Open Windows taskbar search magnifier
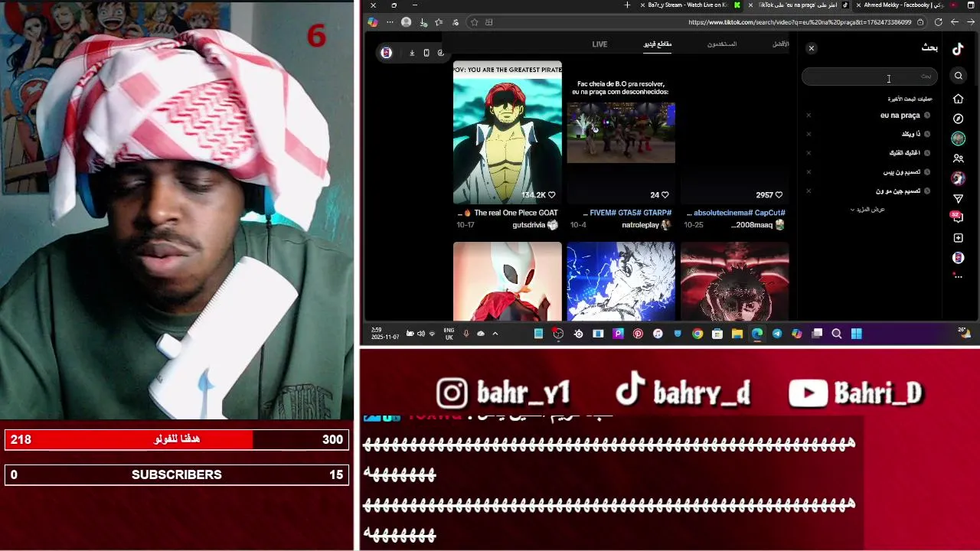Screen dimensions: 980x551 pos(837,334)
